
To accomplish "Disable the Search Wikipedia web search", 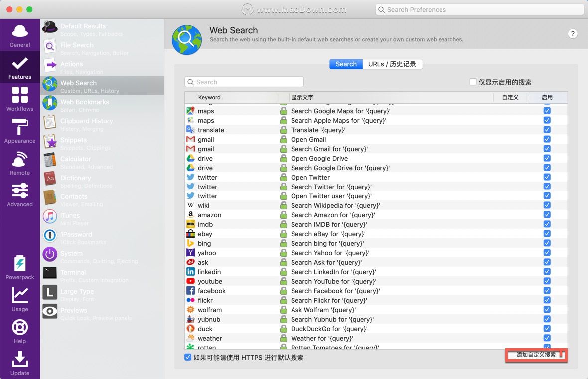I will pyautogui.click(x=547, y=205).
